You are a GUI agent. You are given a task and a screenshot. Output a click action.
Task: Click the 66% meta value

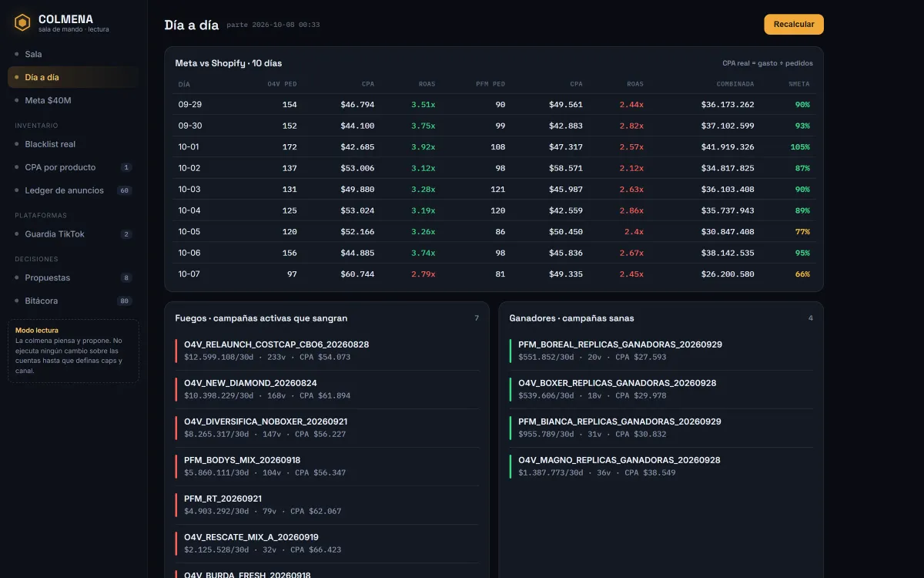point(802,274)
